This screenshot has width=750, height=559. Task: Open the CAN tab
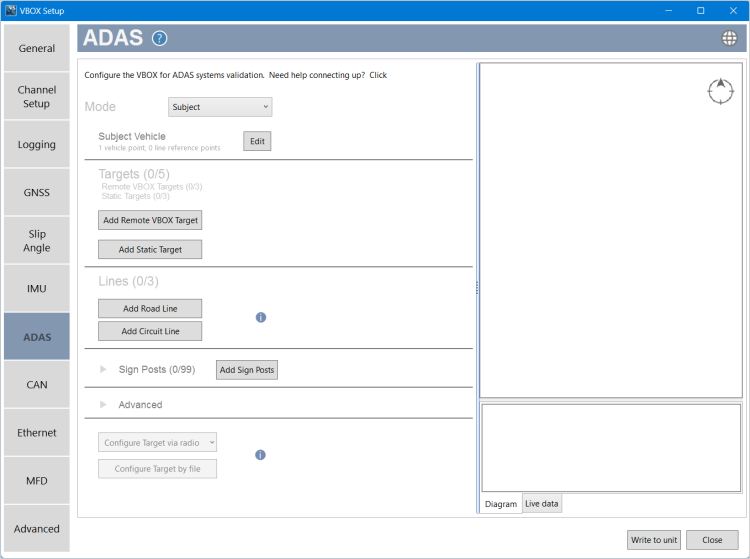coord(37,384)
